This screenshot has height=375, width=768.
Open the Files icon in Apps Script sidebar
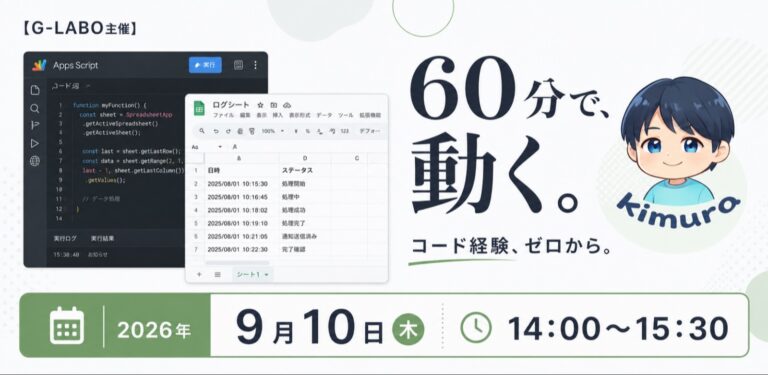tap(35, 90)
